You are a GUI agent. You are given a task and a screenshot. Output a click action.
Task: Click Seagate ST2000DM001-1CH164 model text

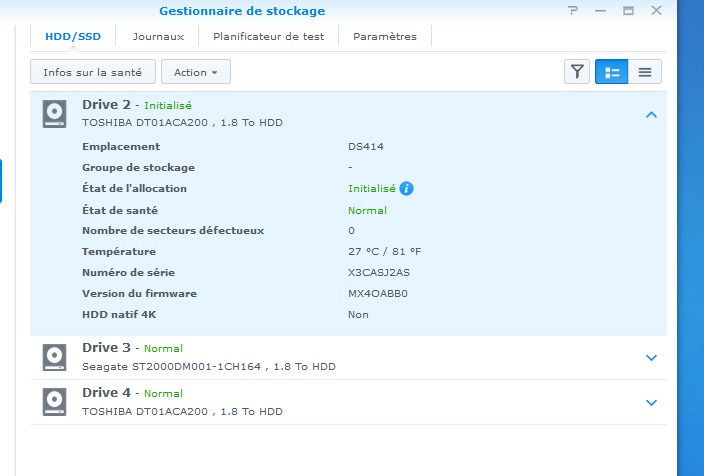172,366
